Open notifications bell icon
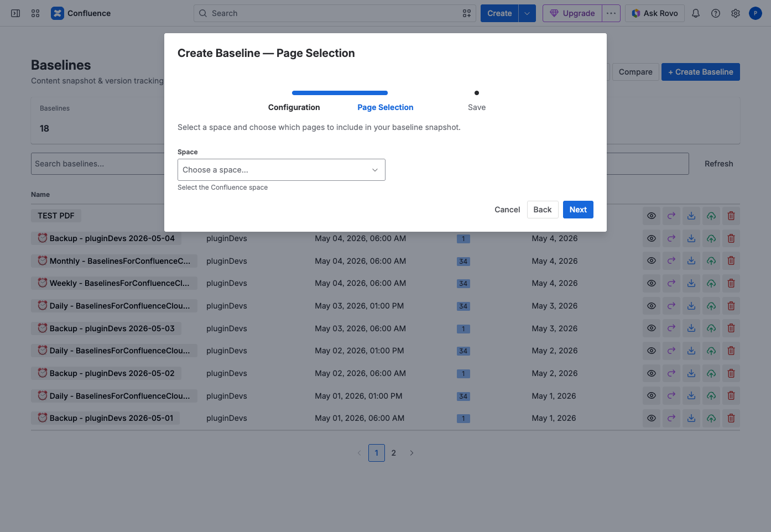 tap(696, 13)
